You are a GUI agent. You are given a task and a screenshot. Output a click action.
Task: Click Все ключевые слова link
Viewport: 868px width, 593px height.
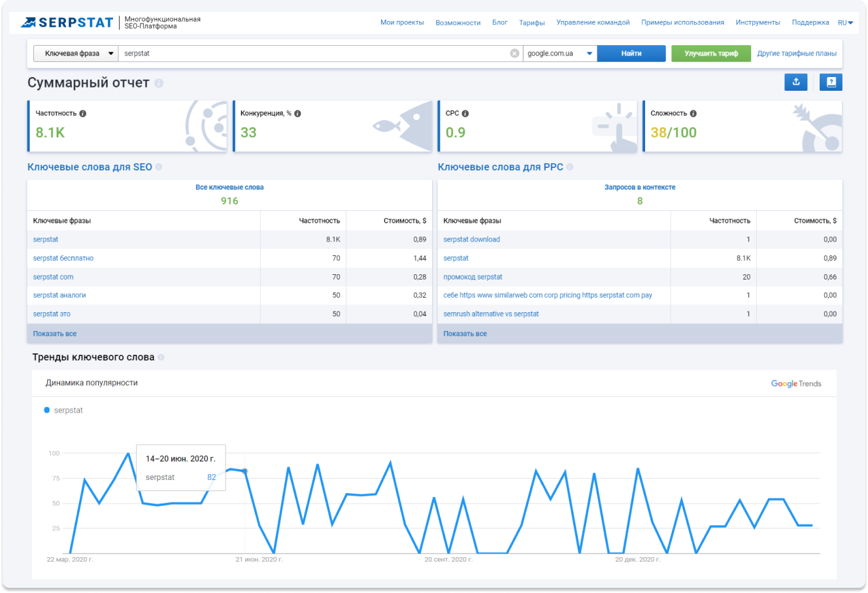tap(229, 187)
